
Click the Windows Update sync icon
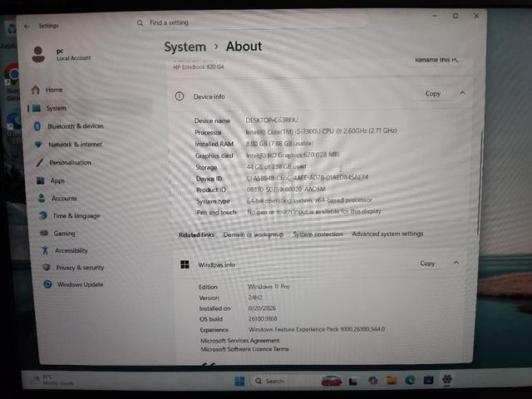pos(48,284)
